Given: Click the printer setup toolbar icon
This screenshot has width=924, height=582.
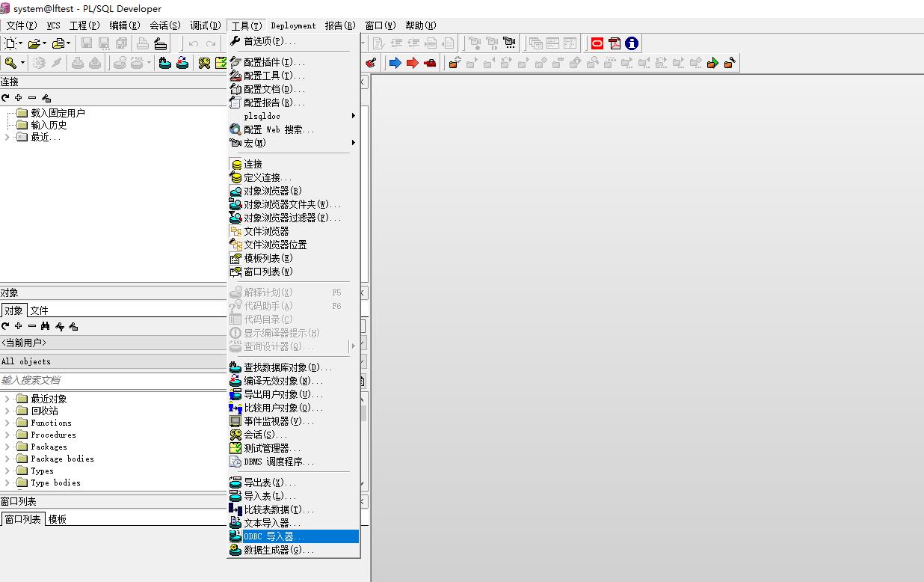Looking at the screenshot, I should 160,43.
